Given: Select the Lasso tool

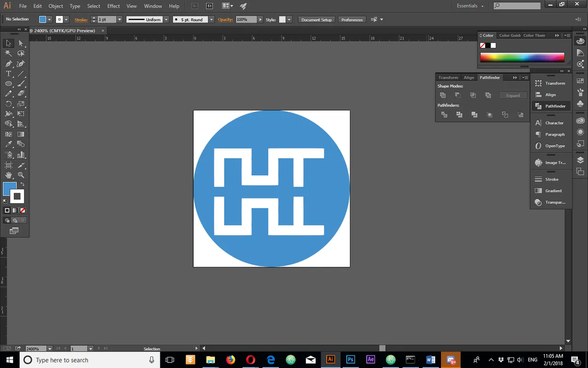Looking at the screenshot, I should (x=21, y=53).
